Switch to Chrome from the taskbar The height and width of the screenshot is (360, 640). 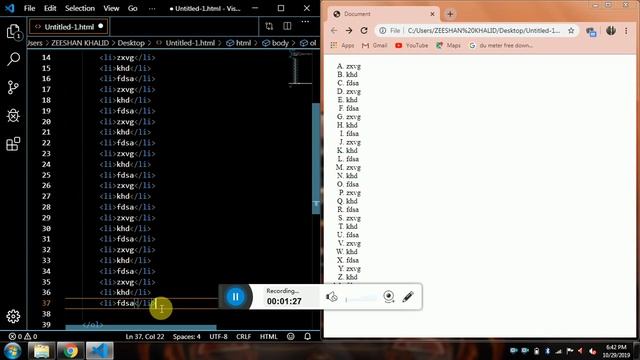70,351
